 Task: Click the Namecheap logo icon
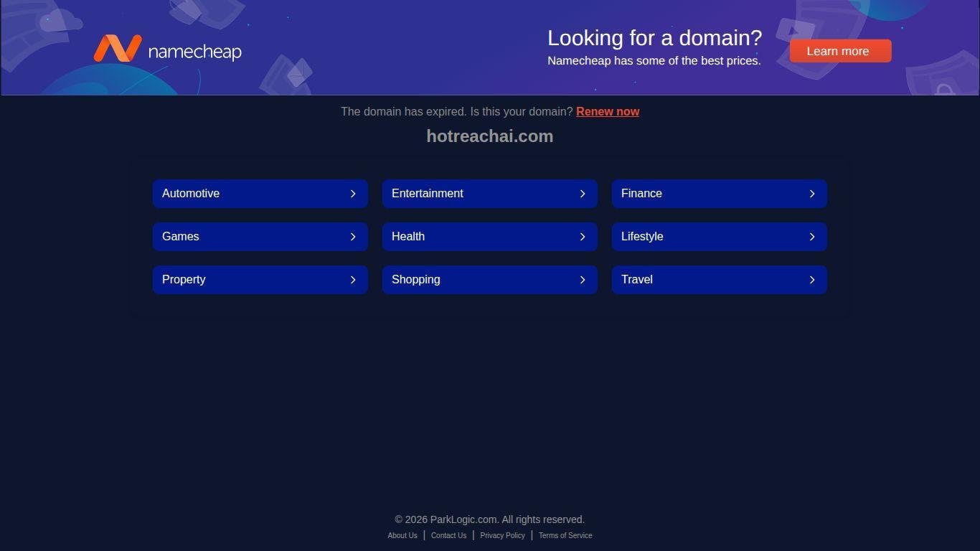coord(118,49)
